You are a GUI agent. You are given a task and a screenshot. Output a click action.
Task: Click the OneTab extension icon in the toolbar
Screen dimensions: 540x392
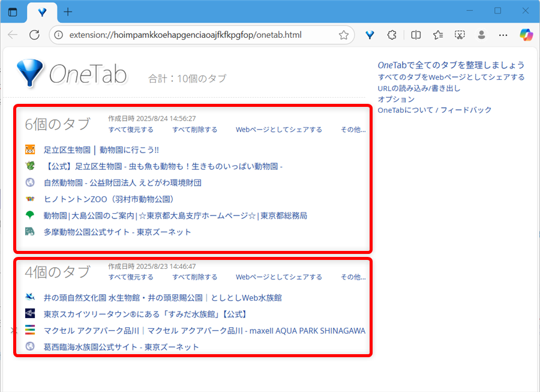coord(370,35)
